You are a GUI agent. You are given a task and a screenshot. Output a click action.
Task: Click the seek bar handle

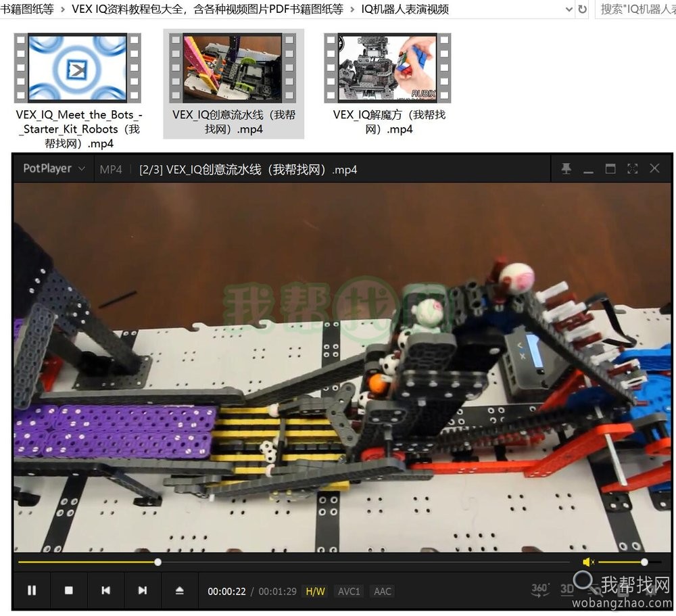[158, 562]
